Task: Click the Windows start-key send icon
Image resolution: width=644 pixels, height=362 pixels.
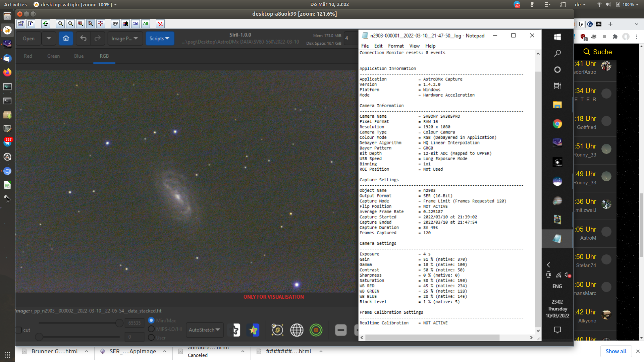Action: [x=125, y=24]
